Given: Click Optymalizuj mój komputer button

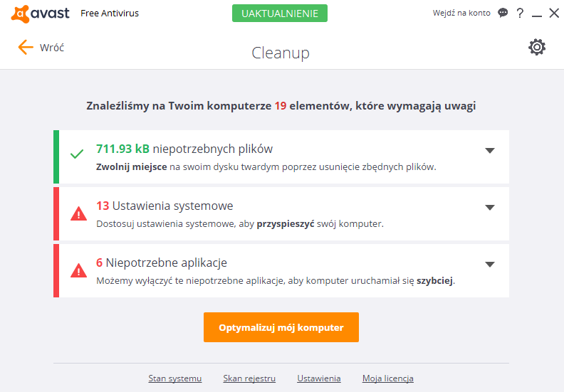Looking at the screenshot, I should (281, 327).
